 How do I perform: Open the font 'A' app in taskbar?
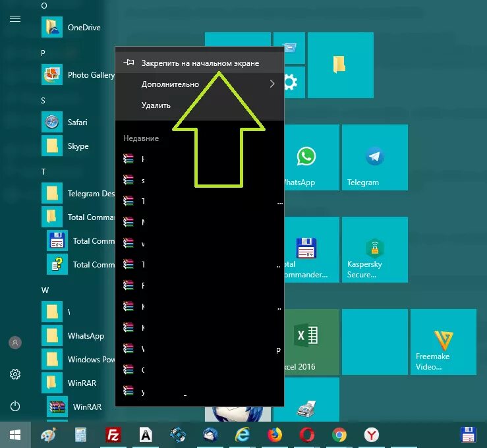146,435
